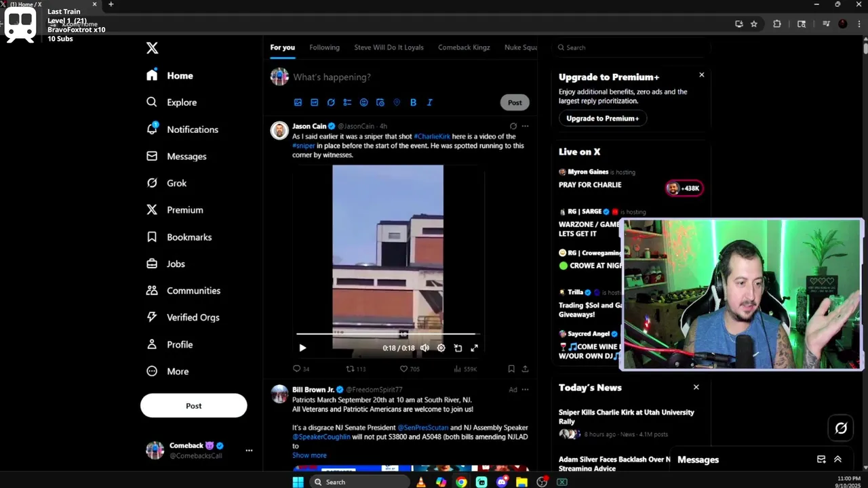868x488 pixels.
Task: Expand the Messages drawer
Action: click(837, 460)
